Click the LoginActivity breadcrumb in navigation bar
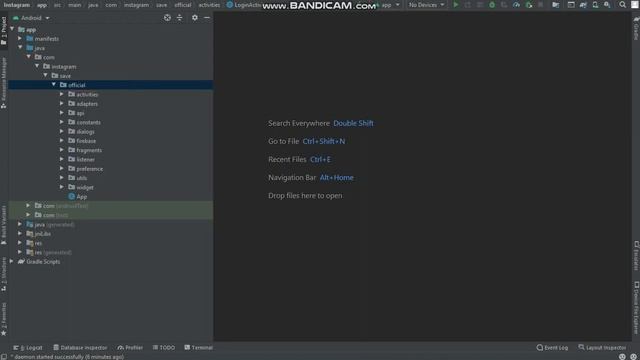The height and width of the screenshot is (360, 640). pos(244,5)
